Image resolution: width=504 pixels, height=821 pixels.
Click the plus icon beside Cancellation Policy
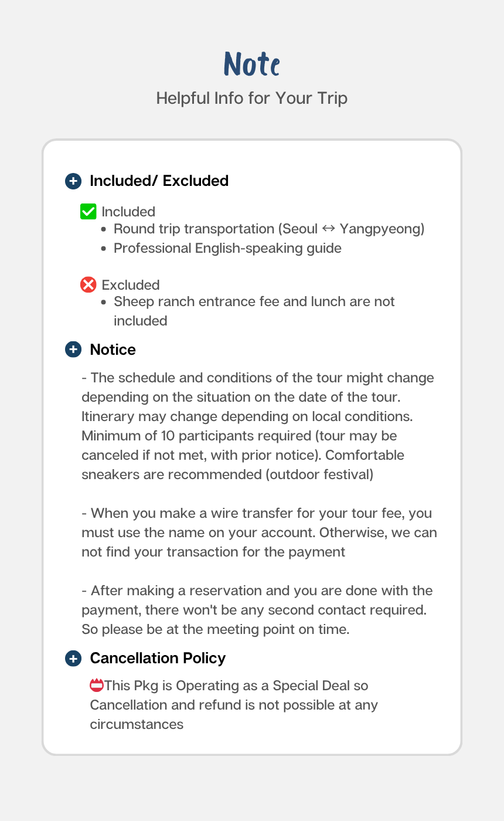[x=73, y=658]
